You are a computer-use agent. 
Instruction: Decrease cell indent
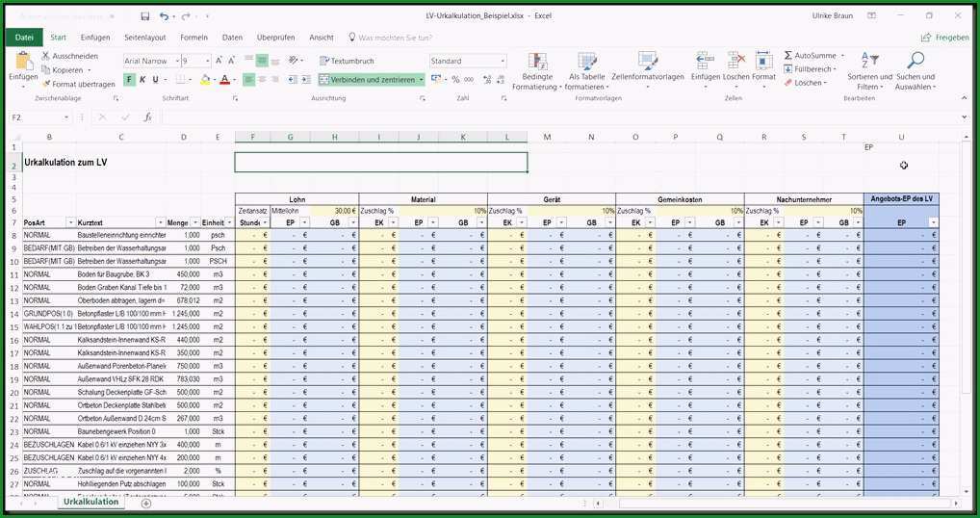(x=292, y=79)
